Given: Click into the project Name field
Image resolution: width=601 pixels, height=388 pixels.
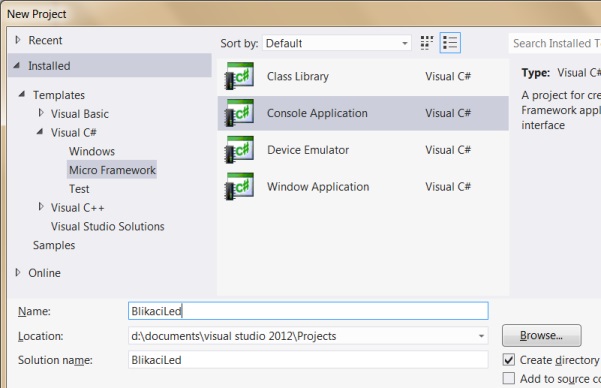Looking at the screenshot, I should tap(308, 311).
